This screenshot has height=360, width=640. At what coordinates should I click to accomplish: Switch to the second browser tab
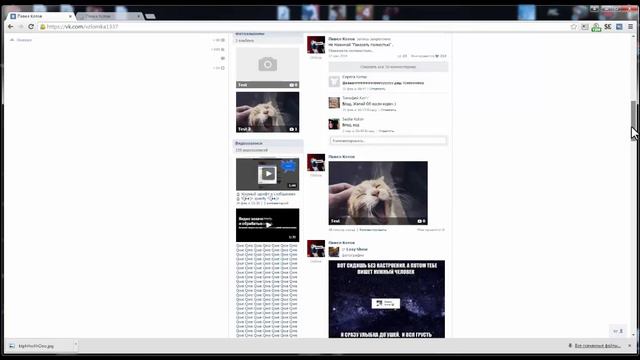click(x=108, y=16)
